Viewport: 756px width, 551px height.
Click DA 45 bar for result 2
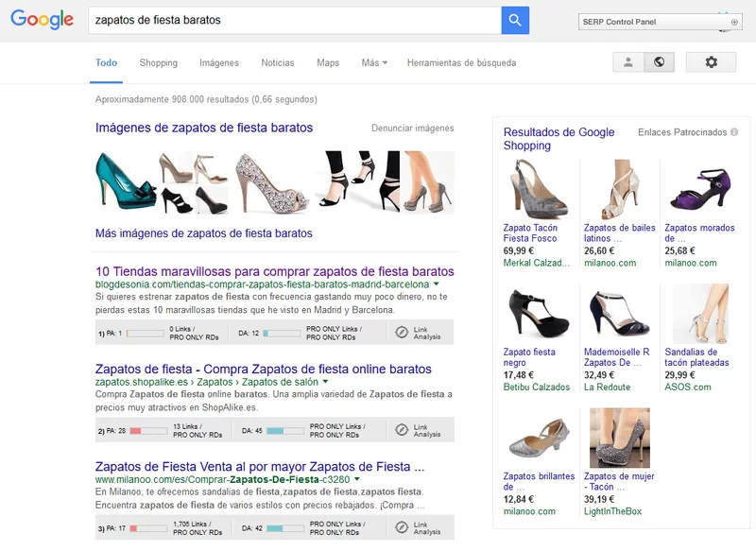point(285,430)
